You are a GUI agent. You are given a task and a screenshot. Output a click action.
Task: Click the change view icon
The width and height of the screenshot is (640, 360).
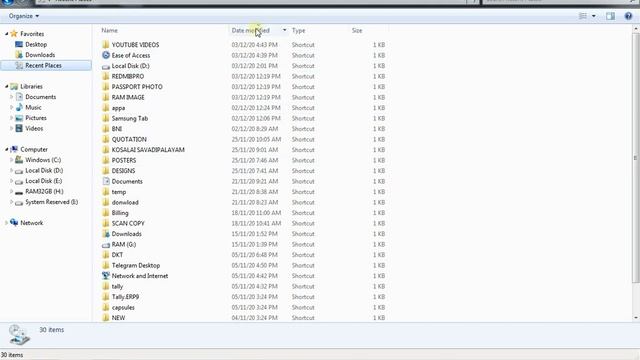click(x=583, y=16)
